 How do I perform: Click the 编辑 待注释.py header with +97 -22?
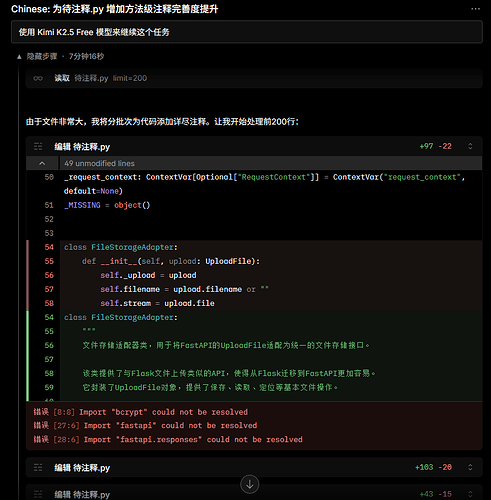coord(254,146)
